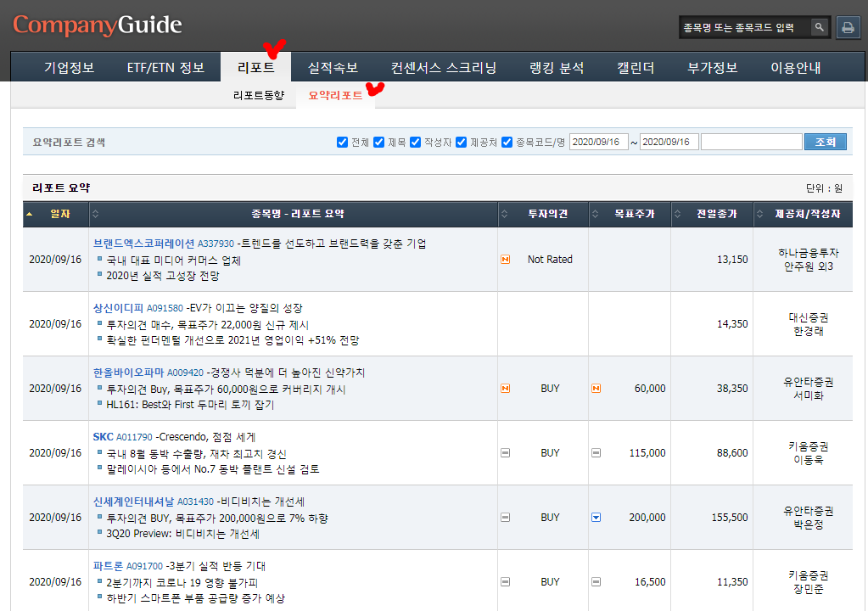
Task: Switch to 리포트동향 sub-tab
Action: [x=259, y=95]
